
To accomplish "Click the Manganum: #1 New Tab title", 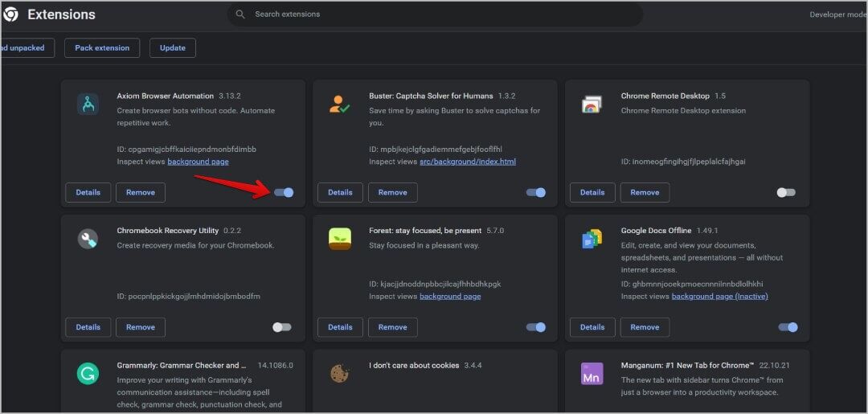I will pos(688,365).
